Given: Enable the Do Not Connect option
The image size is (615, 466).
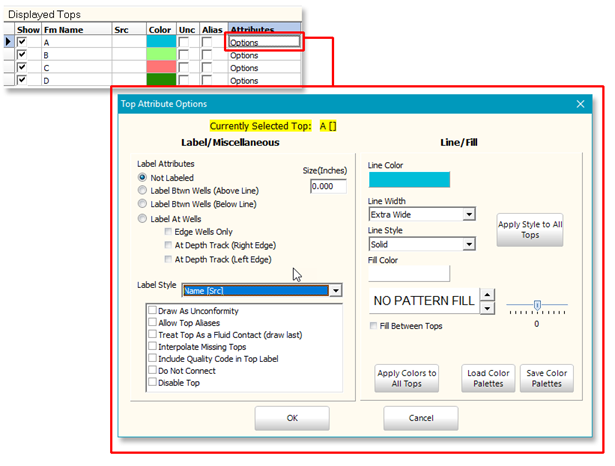Looking at the screenshot, I should (x=153, y=370).
